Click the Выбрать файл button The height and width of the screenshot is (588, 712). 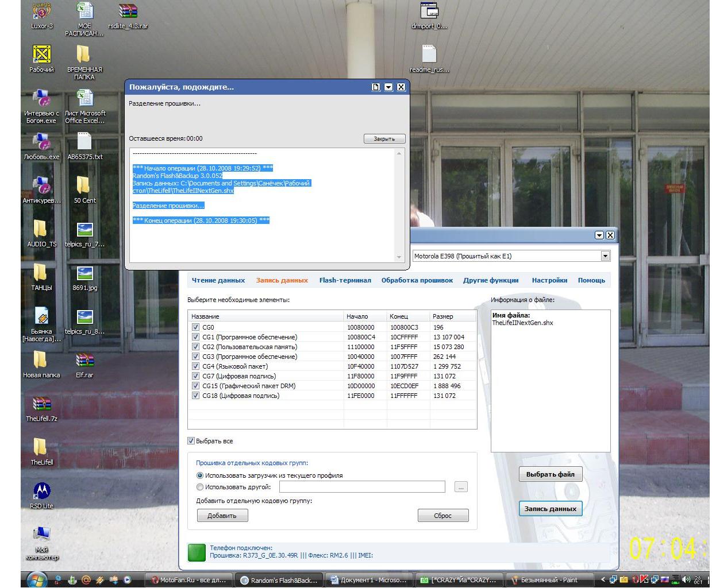coord(551,474)
